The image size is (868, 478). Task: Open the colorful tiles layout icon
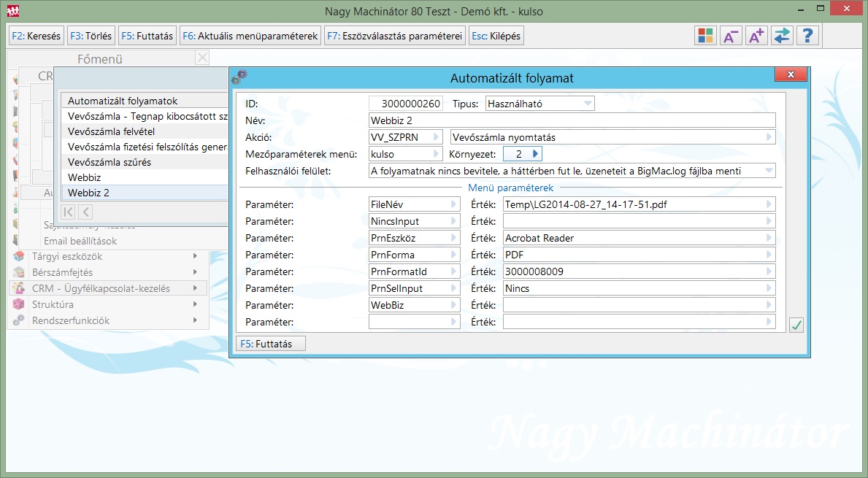point(705,36)
